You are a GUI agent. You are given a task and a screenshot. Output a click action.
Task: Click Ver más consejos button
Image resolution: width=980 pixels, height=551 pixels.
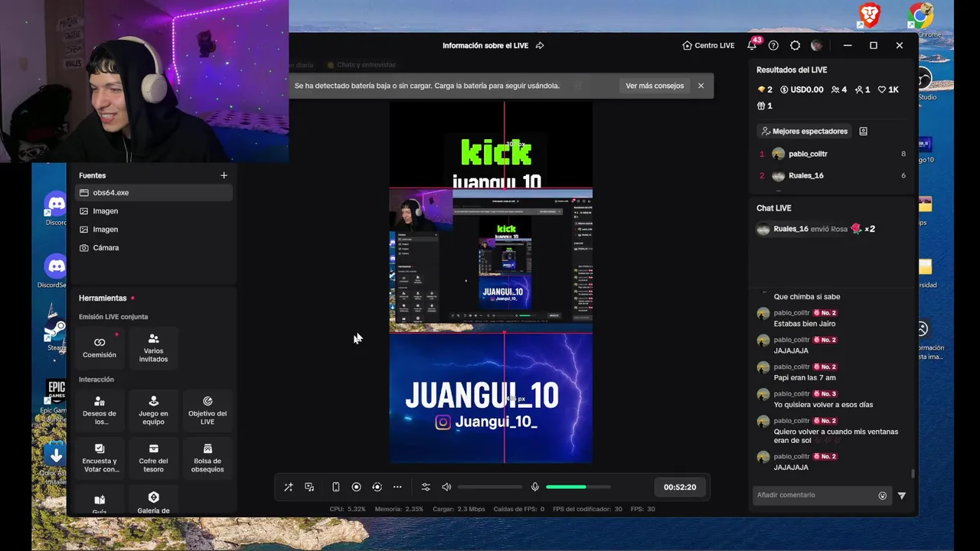[655, 86]
